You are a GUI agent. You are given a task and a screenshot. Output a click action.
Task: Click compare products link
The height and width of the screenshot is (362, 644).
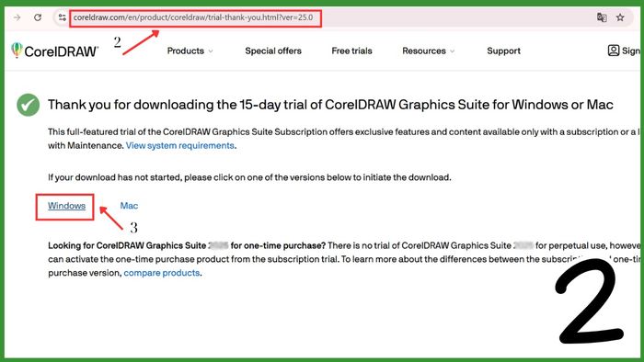pyautogui.click(x=161, y=273)
